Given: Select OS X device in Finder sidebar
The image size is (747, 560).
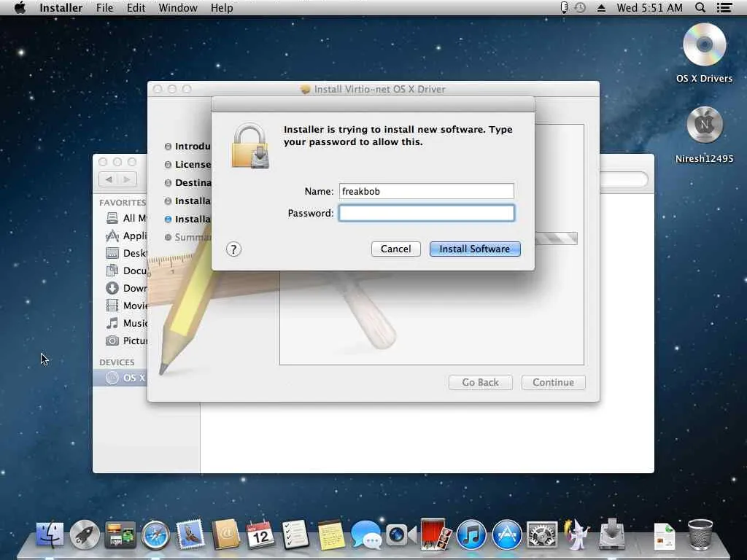Looking at the screenshot, I should click(120, 378).
